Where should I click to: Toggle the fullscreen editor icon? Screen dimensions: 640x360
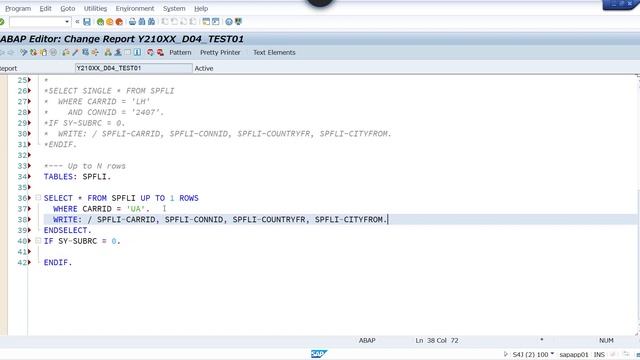(128, 52)
